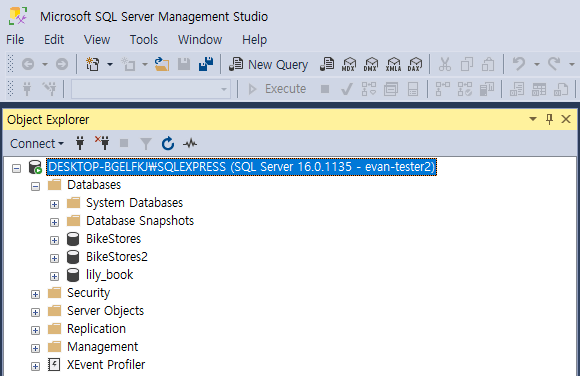Expand Database Snapshots folder

tap(54, 222)
